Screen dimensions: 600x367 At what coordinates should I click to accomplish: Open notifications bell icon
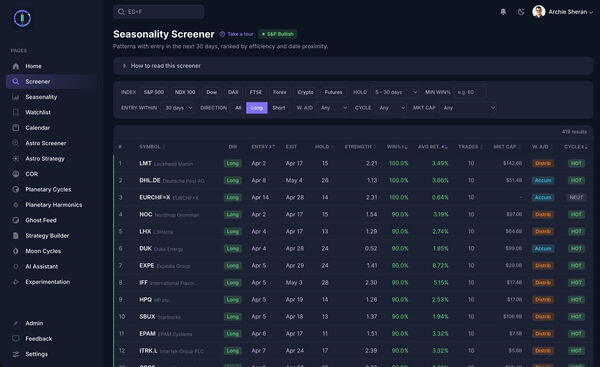[x=503, y=12]
